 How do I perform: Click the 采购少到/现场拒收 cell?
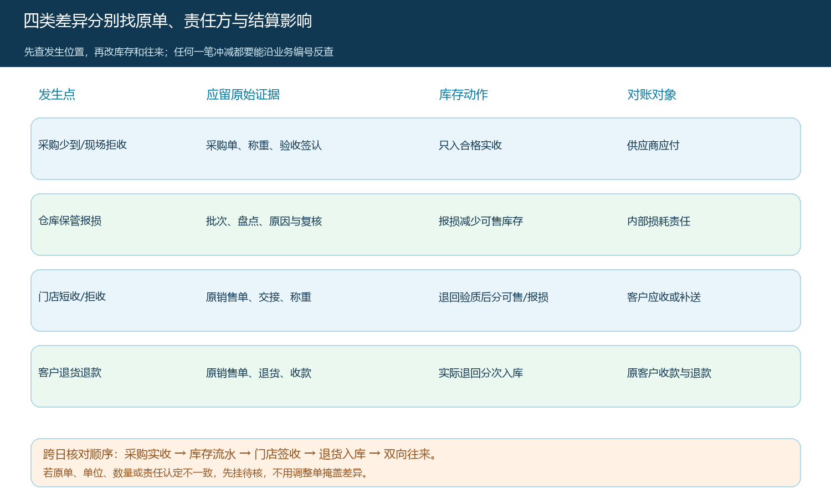[x=83, y=145]
